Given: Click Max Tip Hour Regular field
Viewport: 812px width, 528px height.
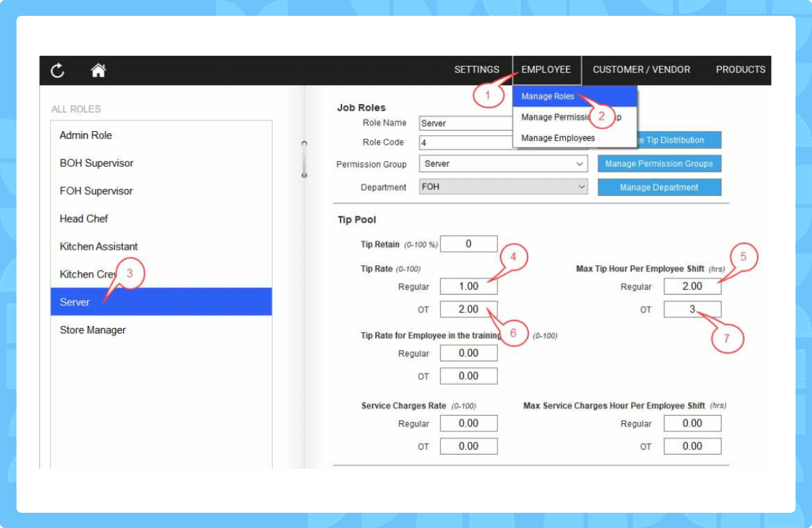Looking at the screenshot, I should (692, 286).
